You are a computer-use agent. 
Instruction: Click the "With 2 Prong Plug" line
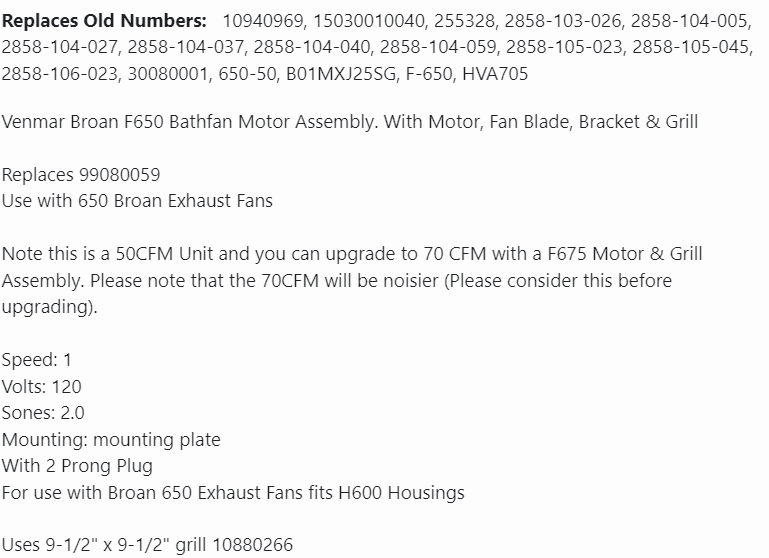coord(77,465)
